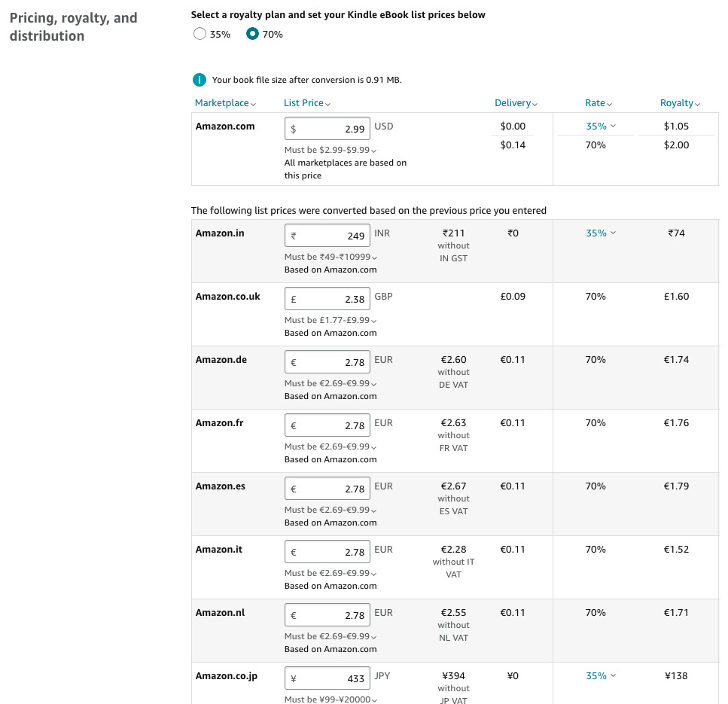Click the ₹211 without IN GST price
728x704 pixels.
pos(454,245)
